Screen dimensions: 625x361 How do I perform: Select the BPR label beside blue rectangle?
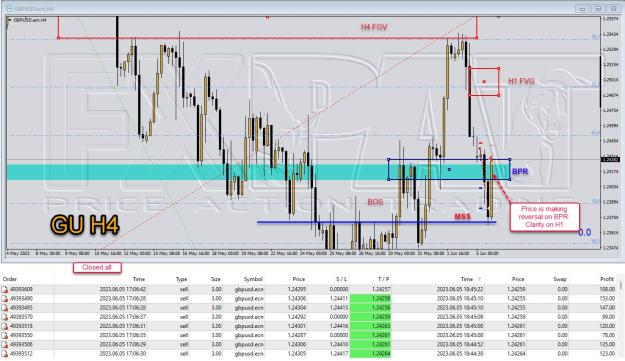520,171
